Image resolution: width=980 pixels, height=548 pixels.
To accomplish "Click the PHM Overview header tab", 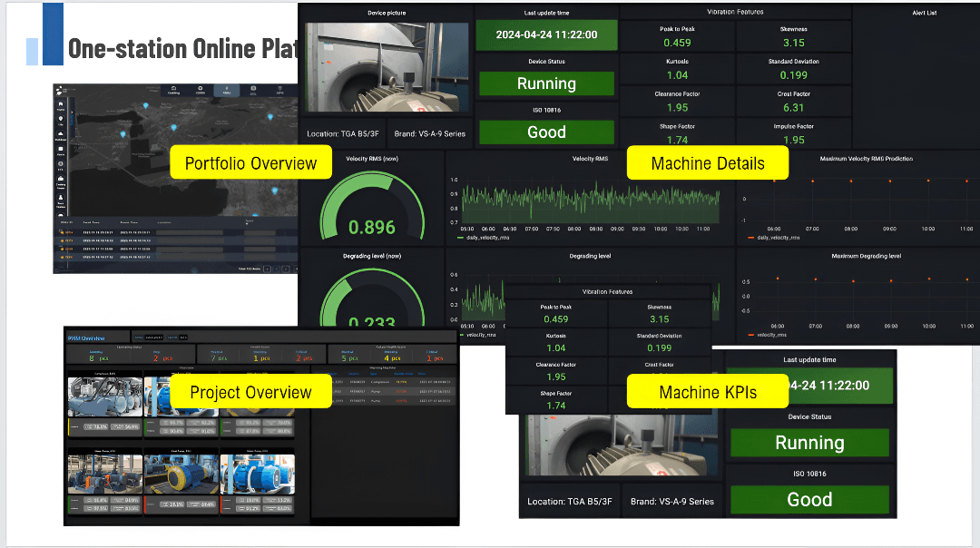I will (89, 336).
